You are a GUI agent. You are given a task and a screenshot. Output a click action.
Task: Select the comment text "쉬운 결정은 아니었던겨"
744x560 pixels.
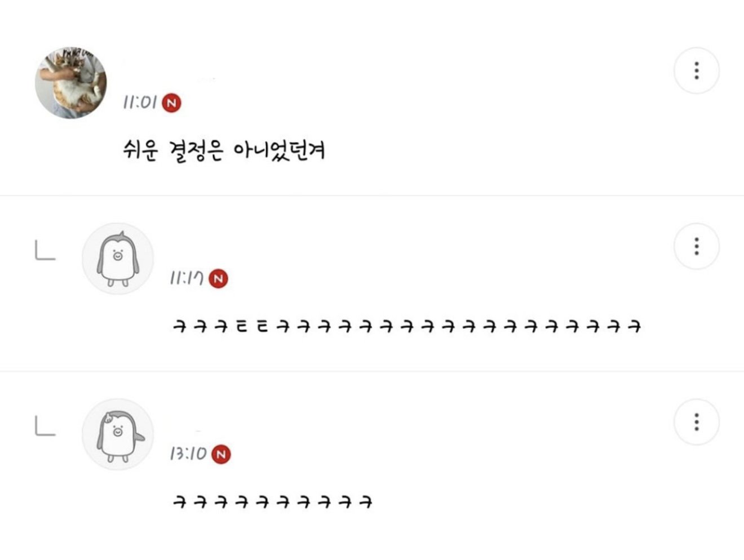coord(224,150)
